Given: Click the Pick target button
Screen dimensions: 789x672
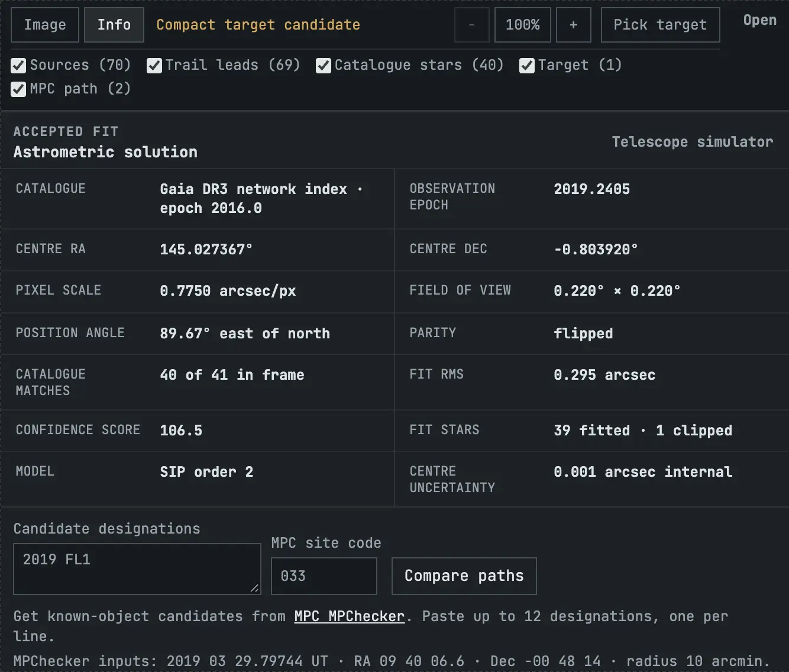Looking at the screenshot, I should point(661,25).
